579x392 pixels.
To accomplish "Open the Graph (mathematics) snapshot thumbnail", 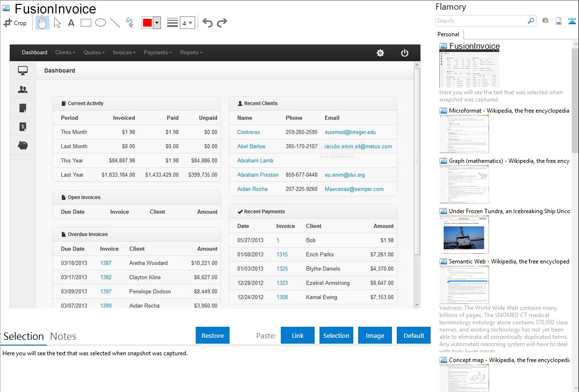I will pos(464,184).
